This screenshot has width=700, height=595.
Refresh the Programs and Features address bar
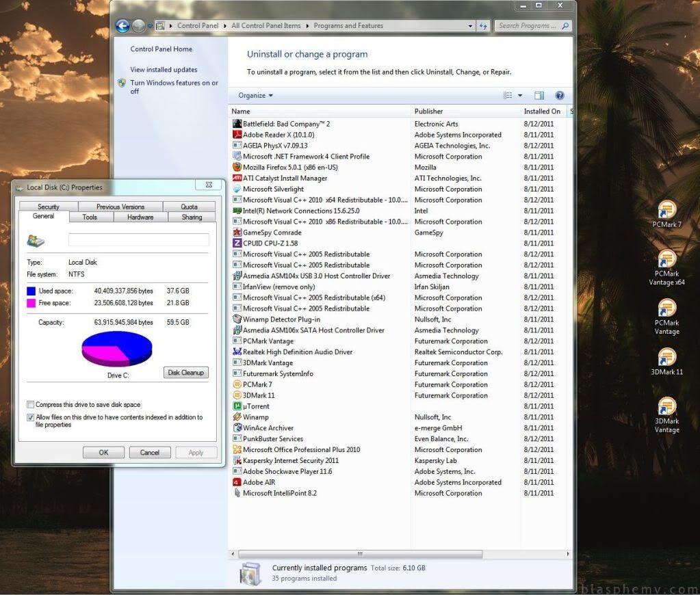pyautogui.click(x=483, y=26)
